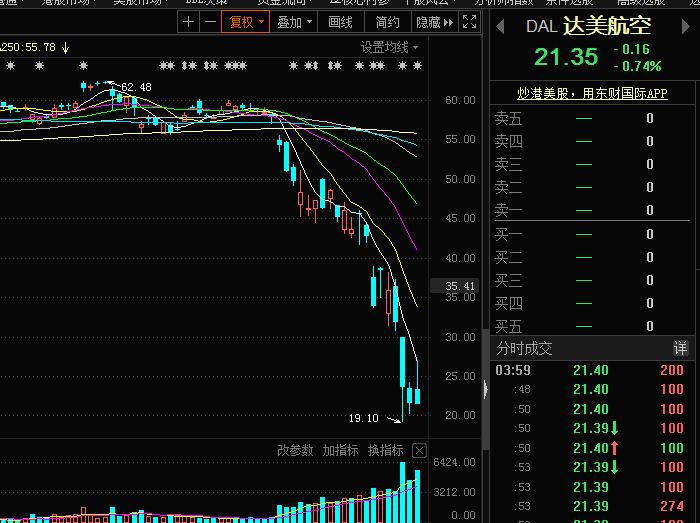Open the 叠加 overlay dropdown
The height and width of the screenshot is (523, 700).
(x=294, y=22)
